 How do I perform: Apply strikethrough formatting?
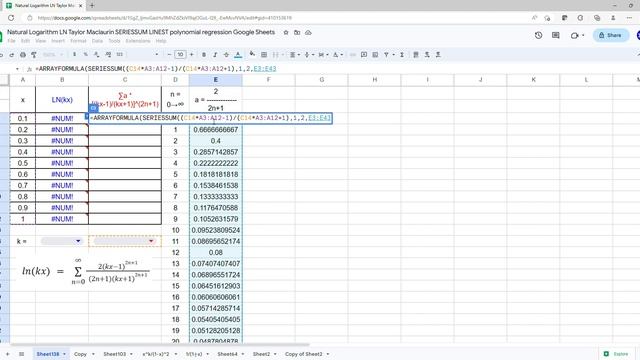point(226,55)
